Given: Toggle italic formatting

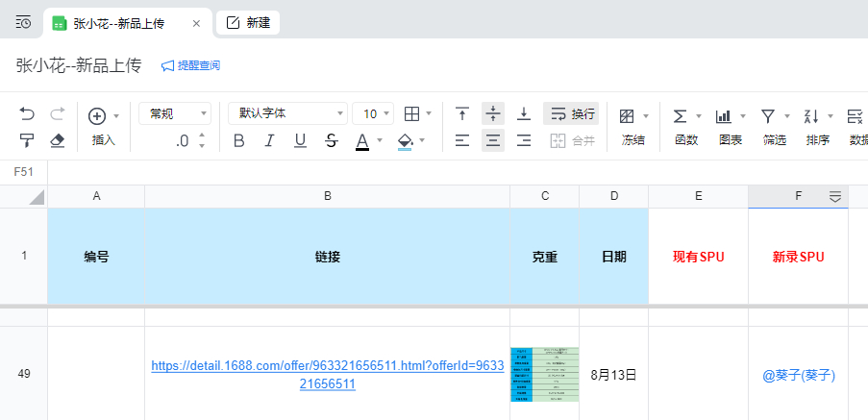Looking at the screenshot, I should click(x=269, y=141).
